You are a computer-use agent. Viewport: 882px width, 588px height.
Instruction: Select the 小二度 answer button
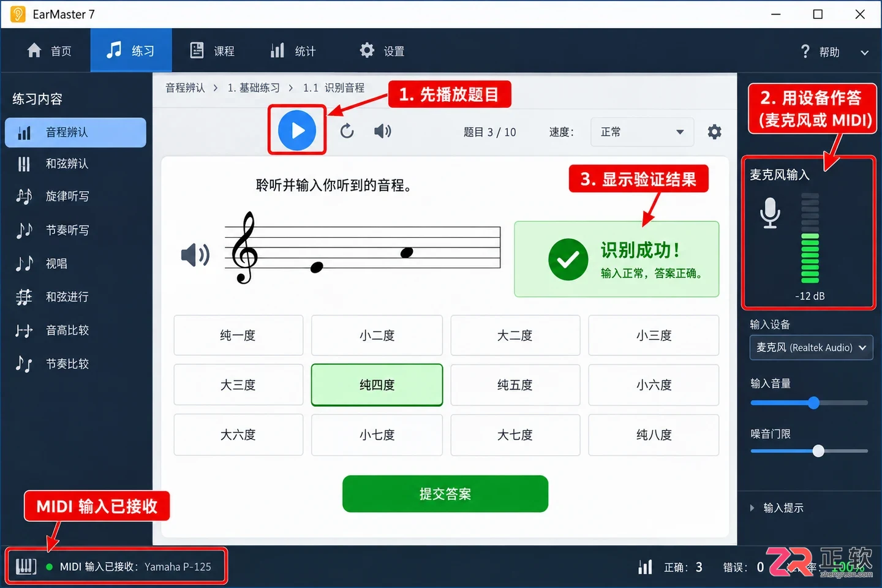[x=377, y=335]
